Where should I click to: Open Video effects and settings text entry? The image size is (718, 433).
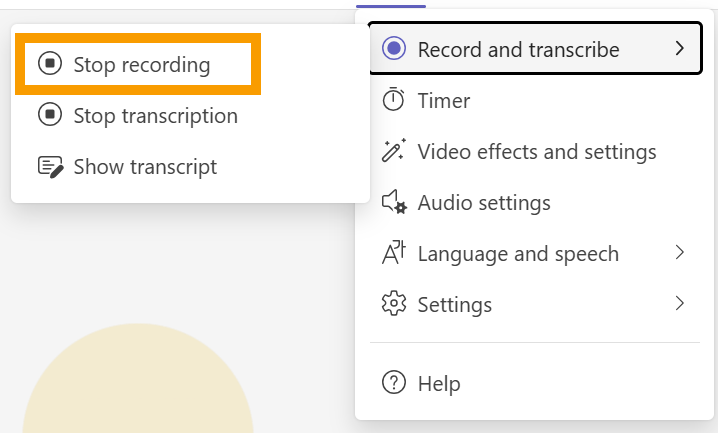(x=537, y=151)
